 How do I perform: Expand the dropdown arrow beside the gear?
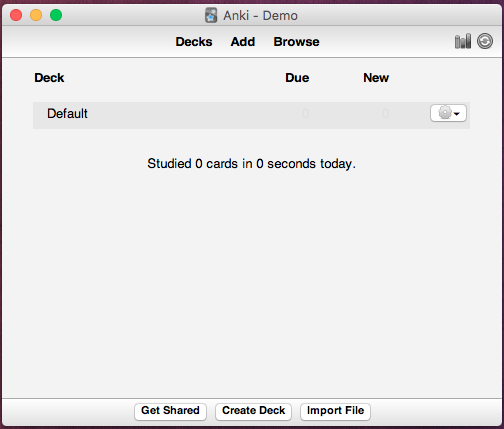click(457, 114)
